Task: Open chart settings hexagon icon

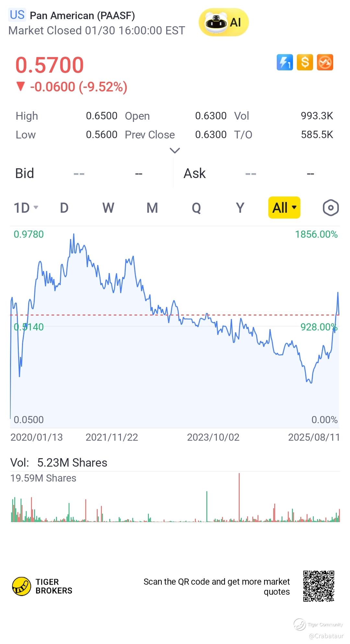Action: [x=331, y=208]
